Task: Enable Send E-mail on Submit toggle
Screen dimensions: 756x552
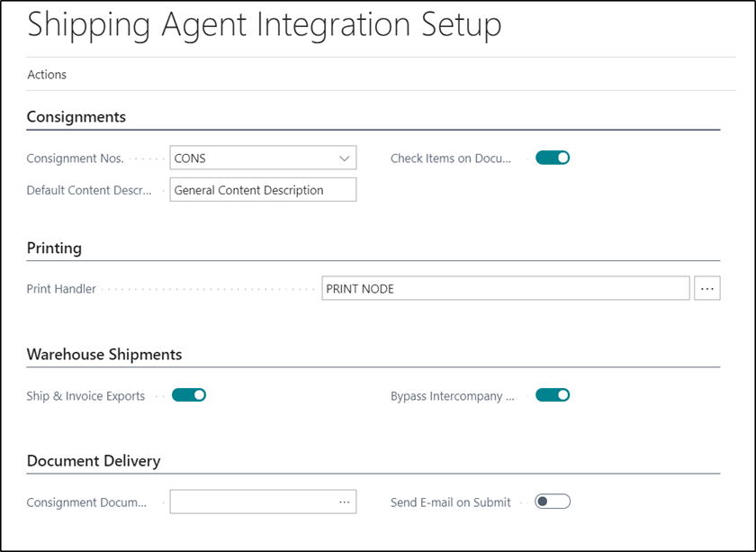Action: point(553,502)
